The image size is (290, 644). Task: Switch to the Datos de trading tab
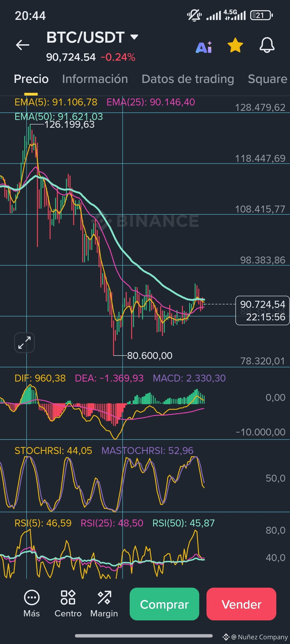pos(188,79)
